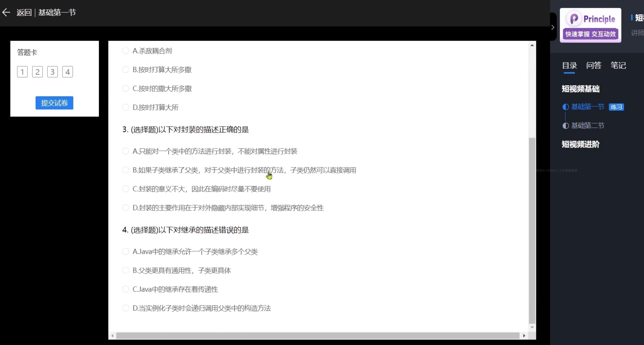Click the vertical scrollbar up arrow
The height and width of the screenshot is (345, 644).
coord(532,45)
